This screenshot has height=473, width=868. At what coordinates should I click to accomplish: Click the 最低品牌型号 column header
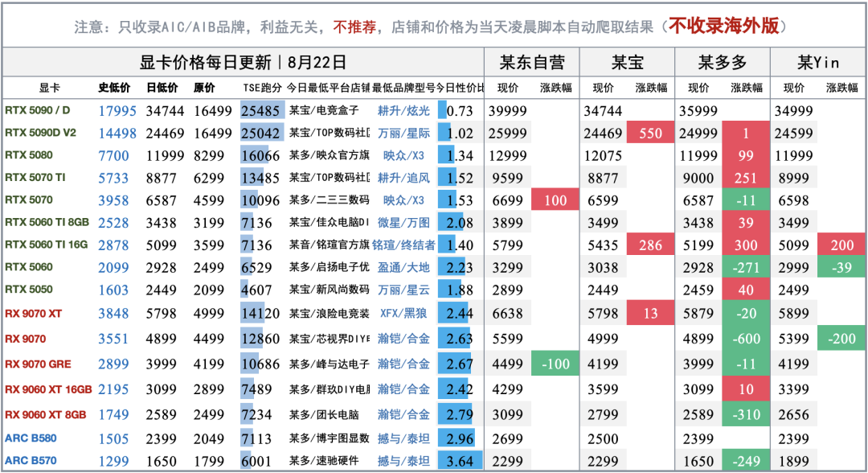pyautogui.click(x=403, y=88)
